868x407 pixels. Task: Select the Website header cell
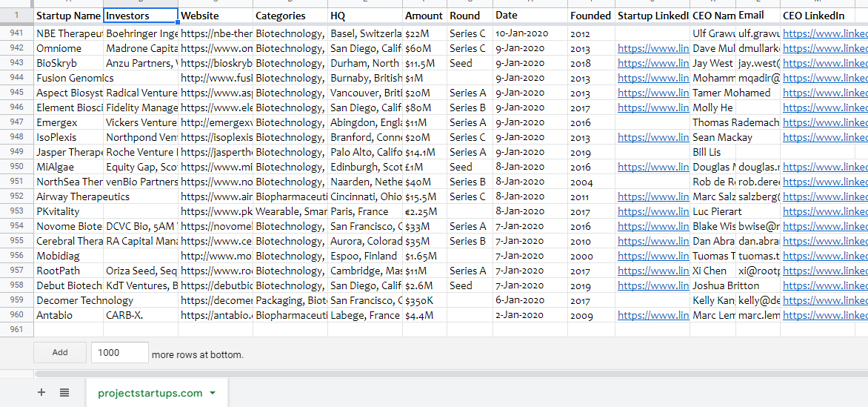tap(216, 16)
